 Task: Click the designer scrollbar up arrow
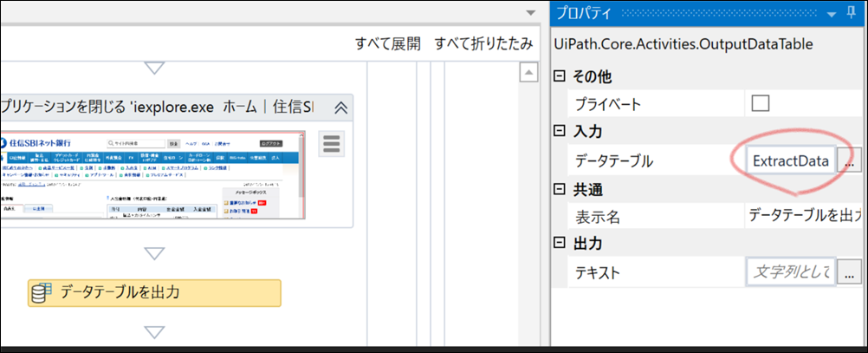pyautogui.click(x=529, y=73)
